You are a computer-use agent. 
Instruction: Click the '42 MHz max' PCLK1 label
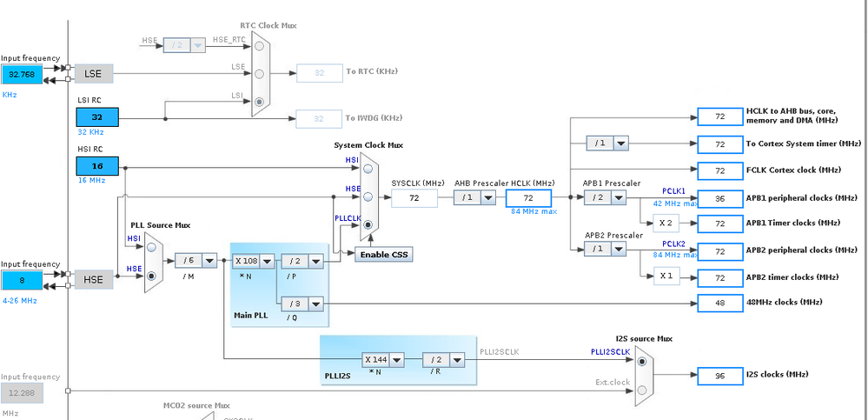coord(675,203)
